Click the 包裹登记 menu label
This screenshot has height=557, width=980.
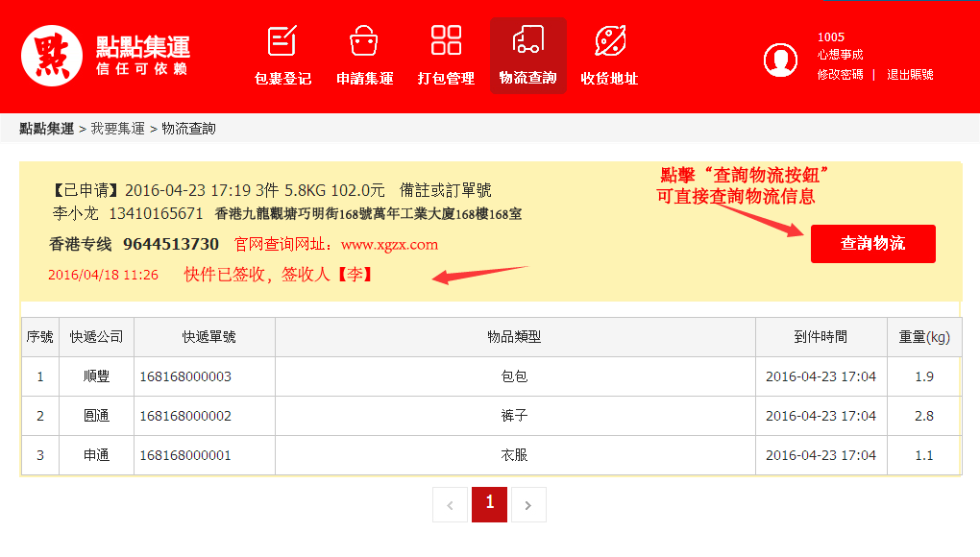(282, 79)
